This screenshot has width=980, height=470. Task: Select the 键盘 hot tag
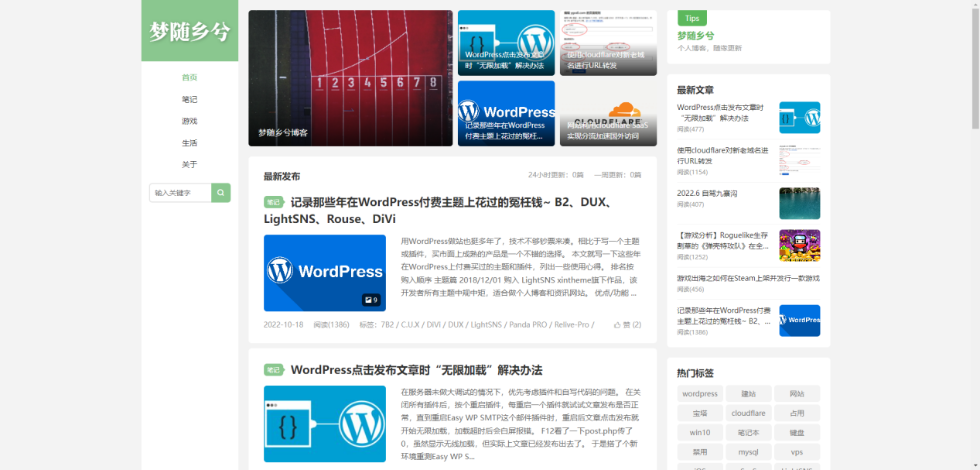tap(797, 433)
